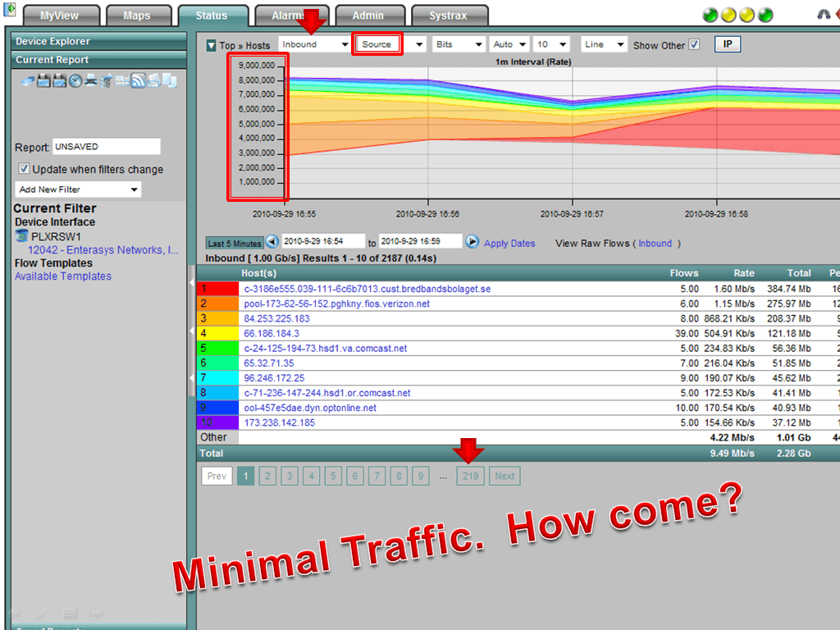Open the clock schedule report icon
840x630 pixels.
(x=75, y=81)
